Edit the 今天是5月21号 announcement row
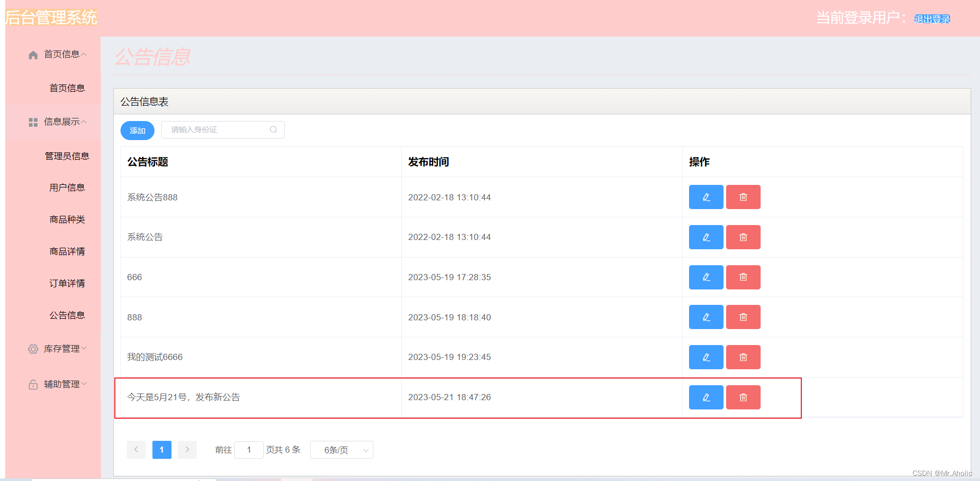 (x=706, y=398)
